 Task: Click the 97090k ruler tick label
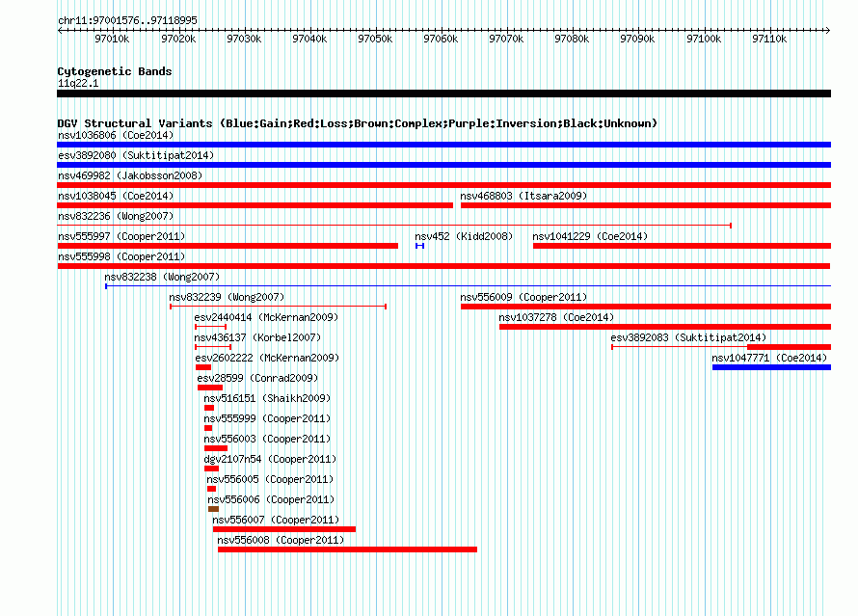(x=637, y=39)
